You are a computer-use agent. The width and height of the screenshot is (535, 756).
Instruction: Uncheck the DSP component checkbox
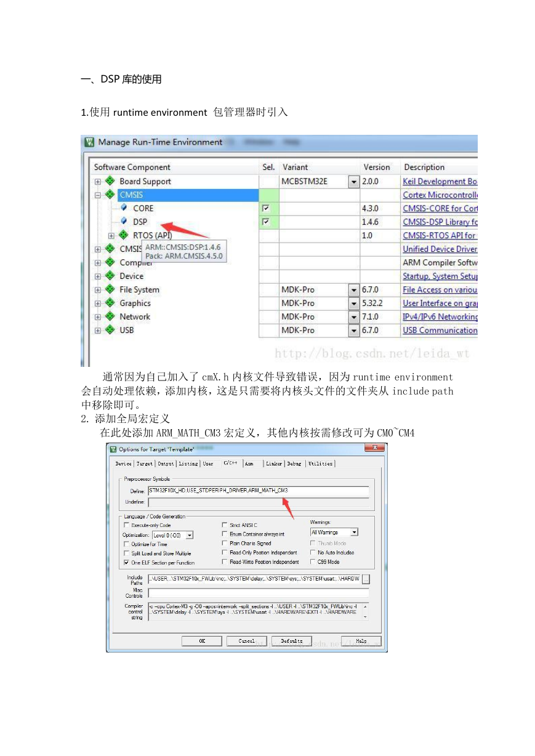(266, 222)
